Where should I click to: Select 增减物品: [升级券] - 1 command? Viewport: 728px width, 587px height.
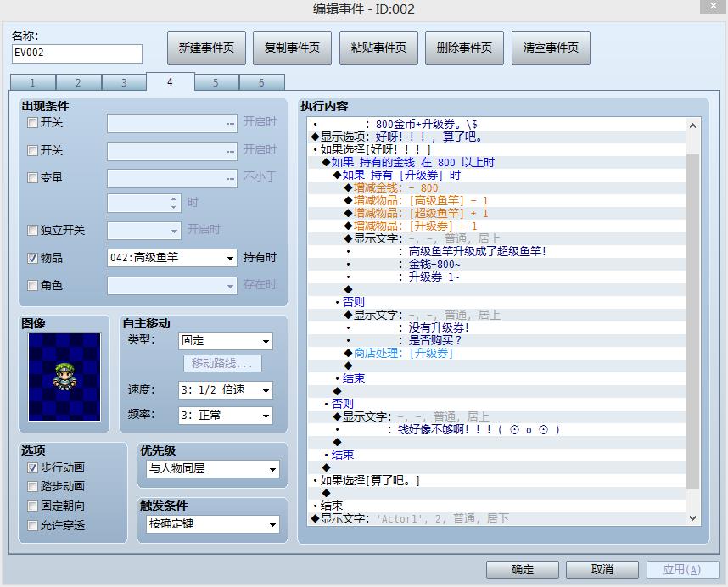click(x=496, y=226)
